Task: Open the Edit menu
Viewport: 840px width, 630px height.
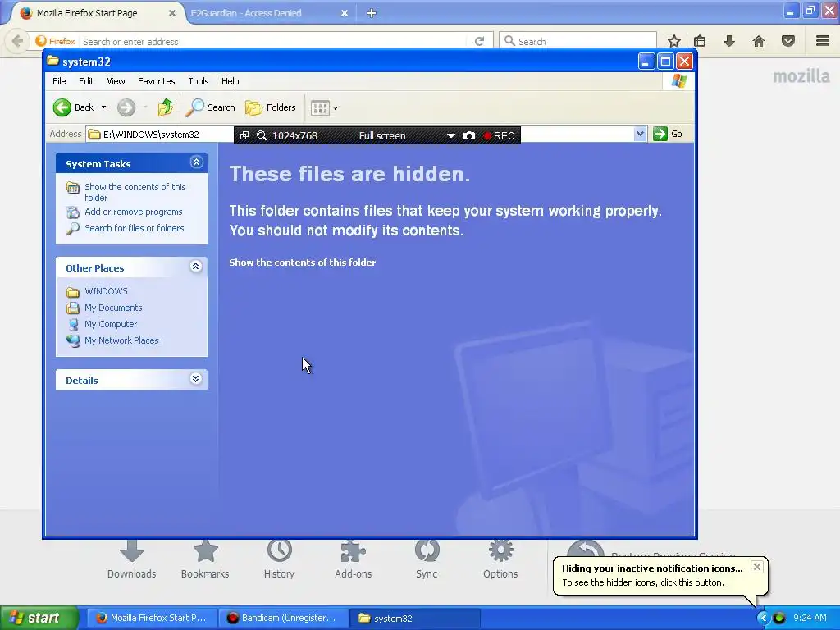Action: tap(86, 81)
